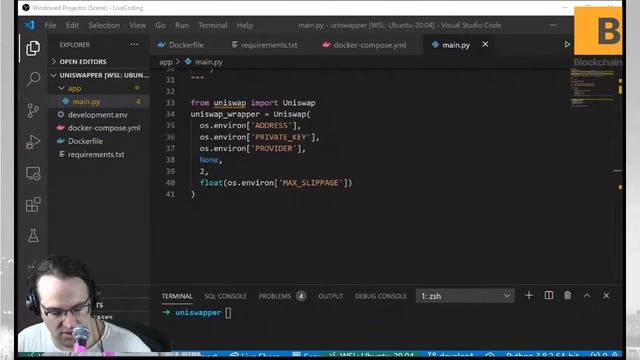
Task: Split the terminal panel
Action: tap(549, 296)
